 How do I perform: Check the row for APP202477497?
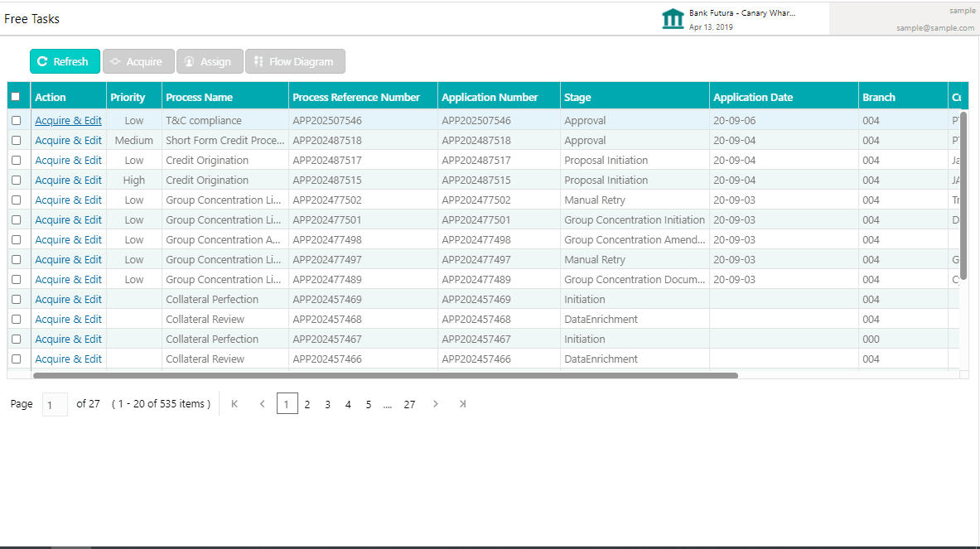[x=17, y=260]
